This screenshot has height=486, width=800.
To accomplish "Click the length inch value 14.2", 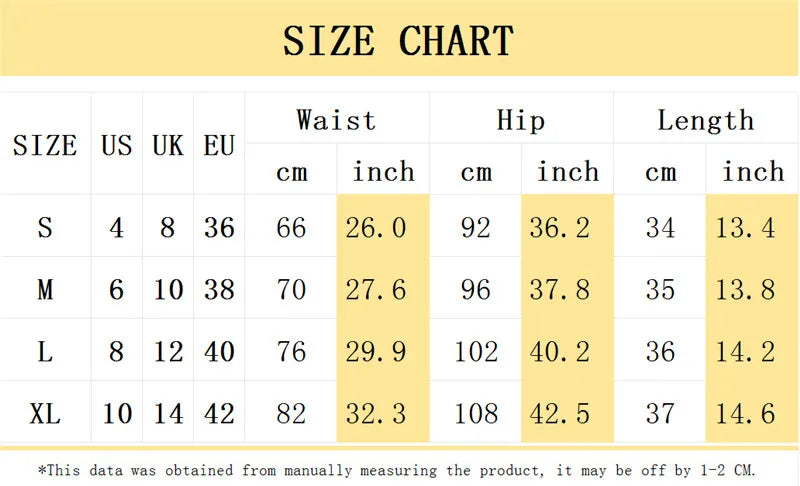I will (x=745, y=351).
